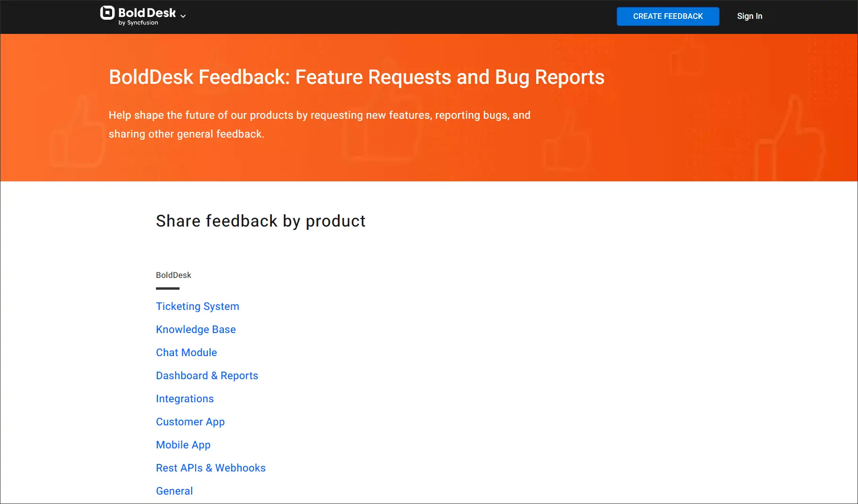Click the banner description paragraph

[319, 124]
